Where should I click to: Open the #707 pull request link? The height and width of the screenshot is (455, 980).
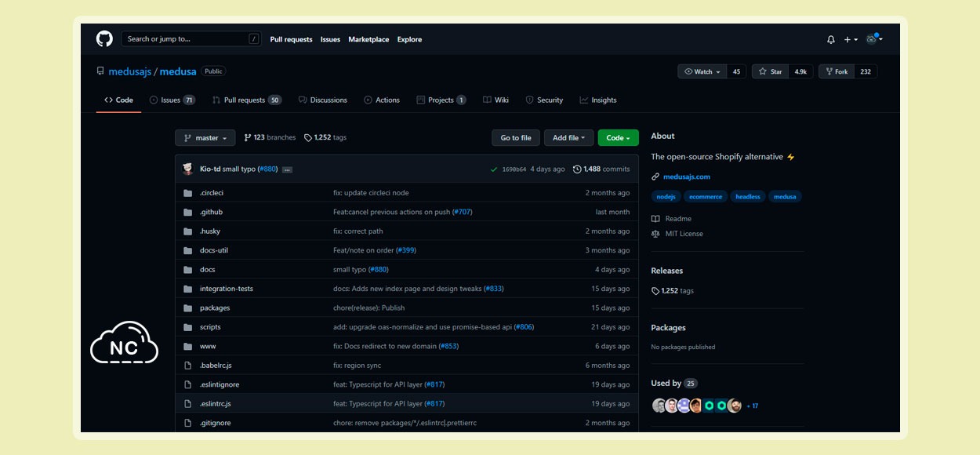pyautogui.click(x=463, y=213)
